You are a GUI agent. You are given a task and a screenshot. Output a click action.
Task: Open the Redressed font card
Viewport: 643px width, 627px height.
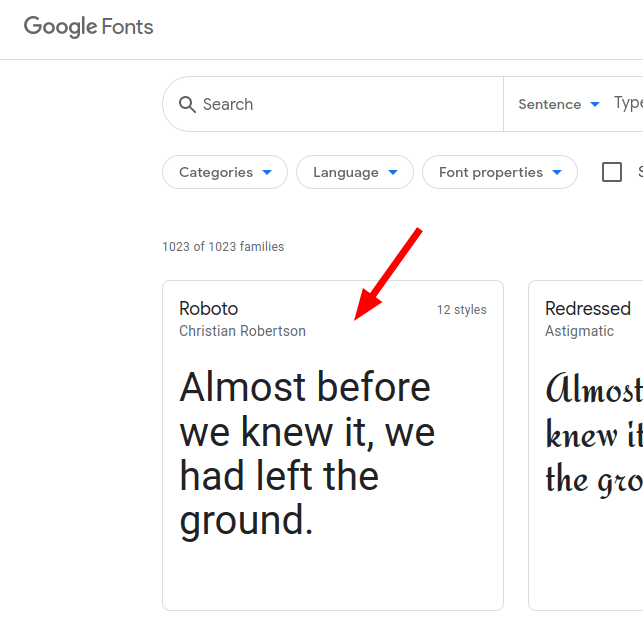click(x=586, y=445)
